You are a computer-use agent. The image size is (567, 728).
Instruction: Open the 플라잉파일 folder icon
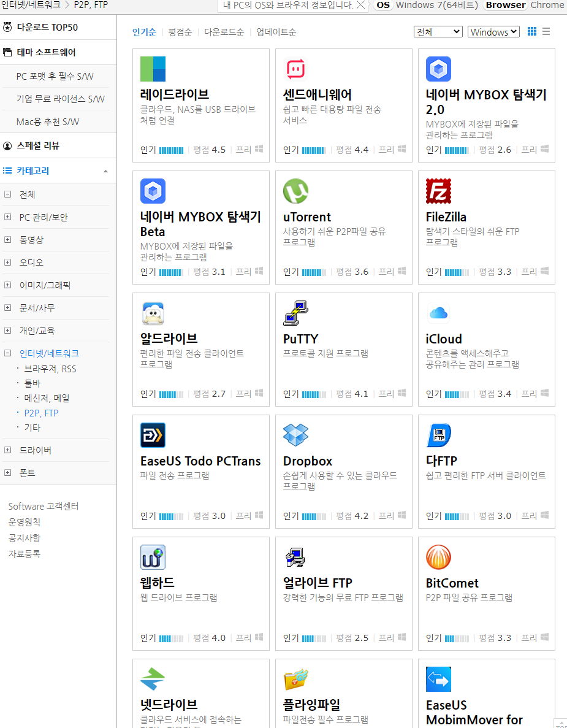pyautogui.click(x=295, y=680)
